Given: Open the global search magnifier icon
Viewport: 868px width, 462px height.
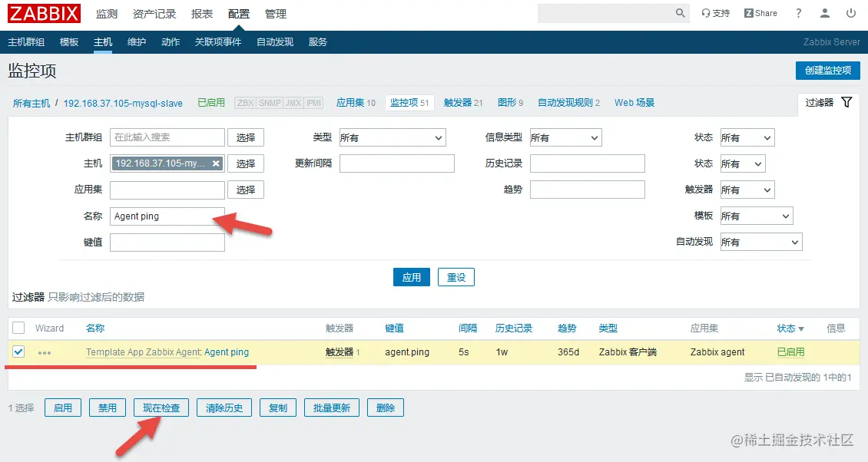Looking at the screenshot, I should point(679,13).
